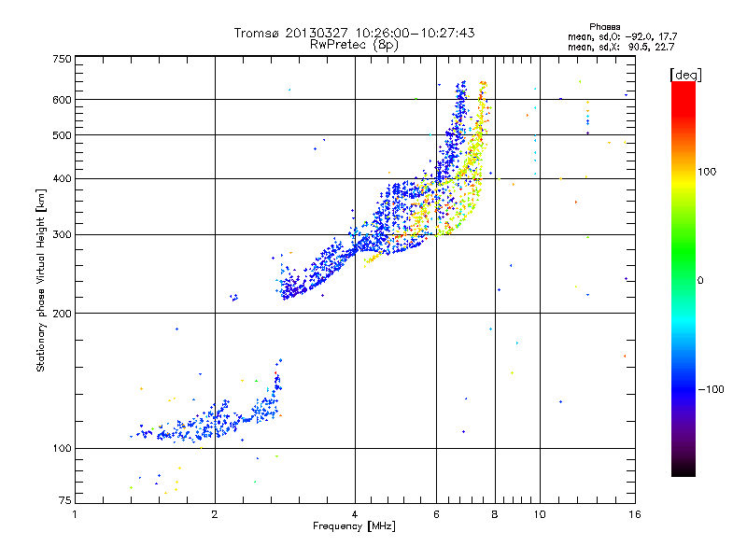Click colorbar tick label '0'
Image resolution: width=747 pixels, height=560 pixels.
[x=700, y=281]
